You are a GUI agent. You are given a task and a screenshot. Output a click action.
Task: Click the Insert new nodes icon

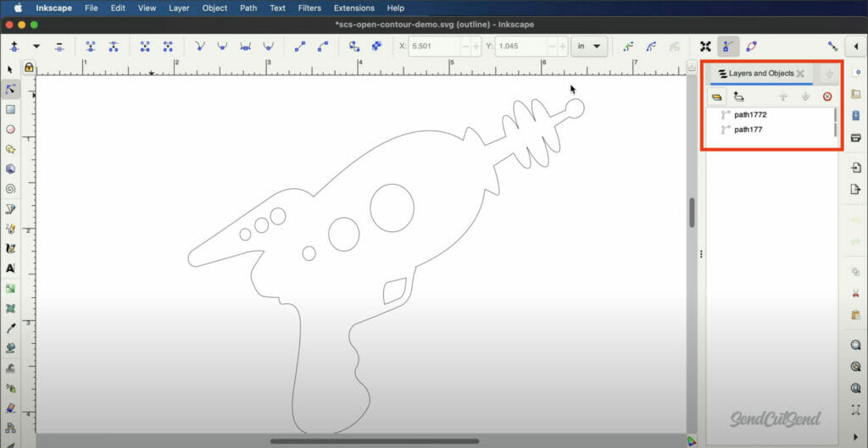(x=14, y=46)
